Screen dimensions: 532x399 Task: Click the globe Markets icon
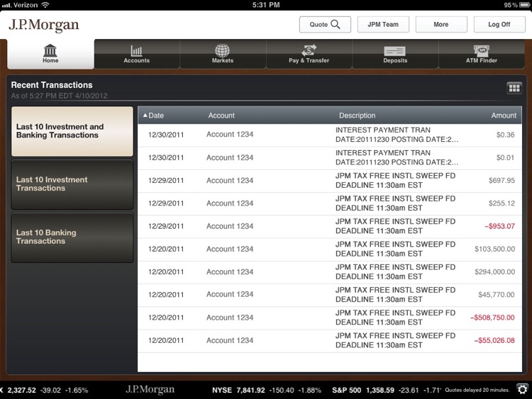pos(222,50)
